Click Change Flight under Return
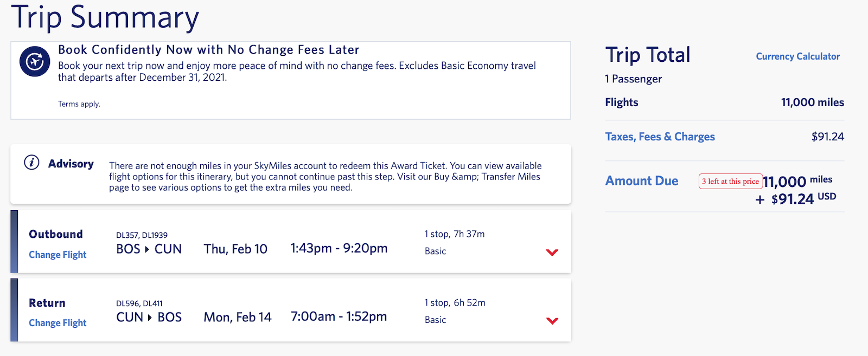Screen dimensions: 868x356 pos(58,323)
